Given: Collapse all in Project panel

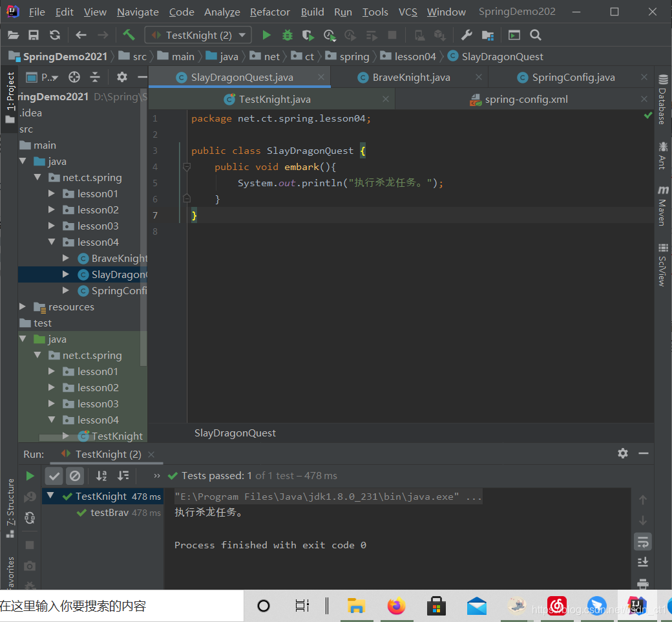Looking at the screenshot, I should pyautogui.click(x=95, y=77).
